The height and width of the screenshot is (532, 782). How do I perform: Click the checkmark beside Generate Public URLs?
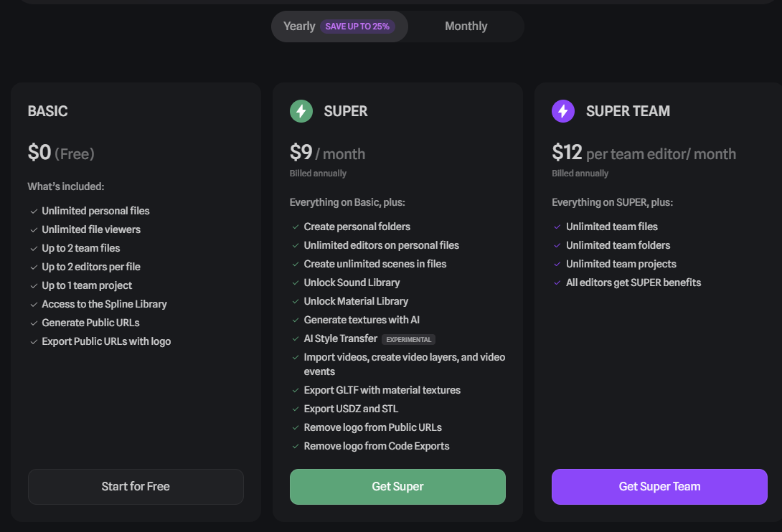click(34, 323)
